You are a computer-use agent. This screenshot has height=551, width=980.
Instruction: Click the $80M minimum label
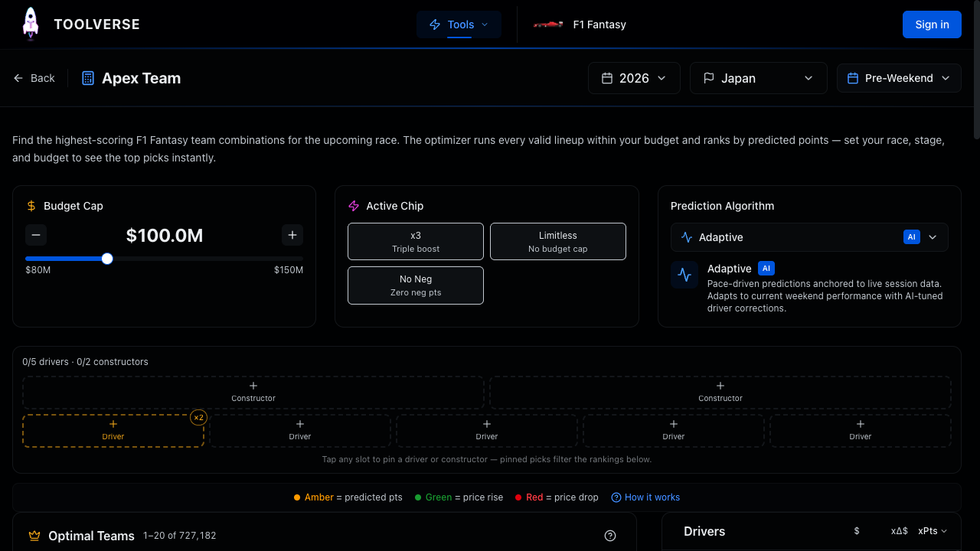[38, 270]
